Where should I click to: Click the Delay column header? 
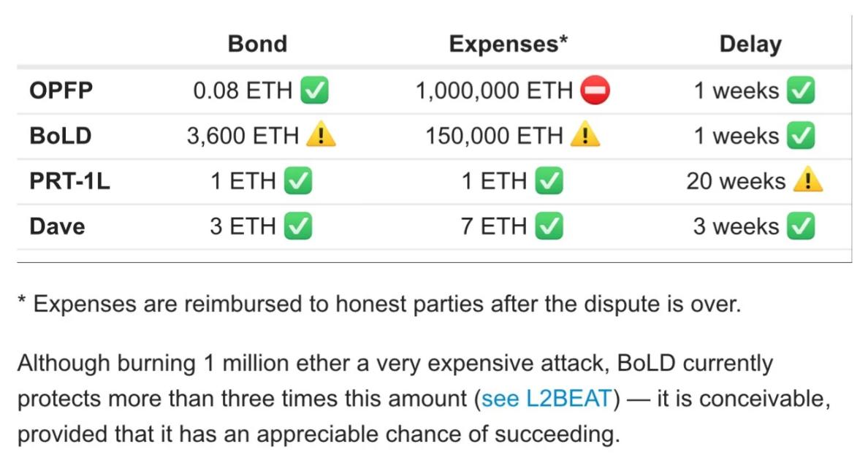click(x=750, y=44)
